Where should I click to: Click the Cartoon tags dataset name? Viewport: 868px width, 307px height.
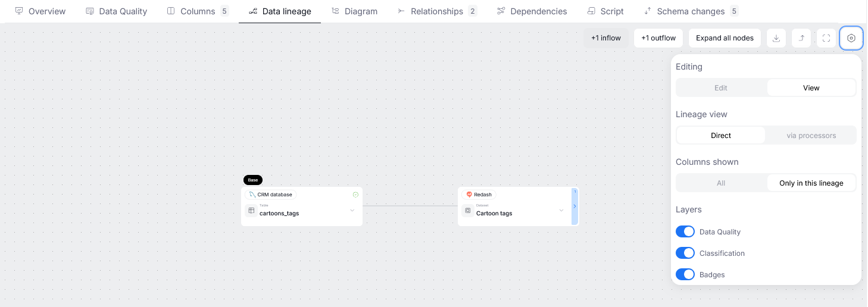(494, 213)
